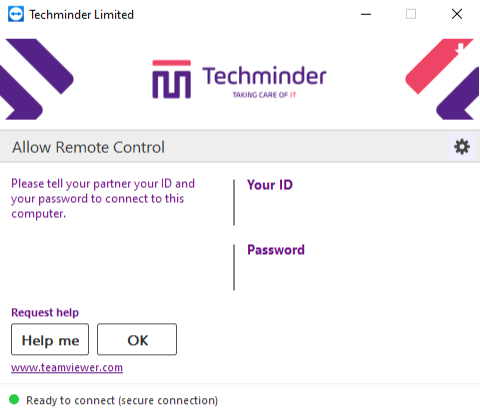The image size is (480, 417).
Task: Click the Techminder brand name text
Action: coord(264,76)
